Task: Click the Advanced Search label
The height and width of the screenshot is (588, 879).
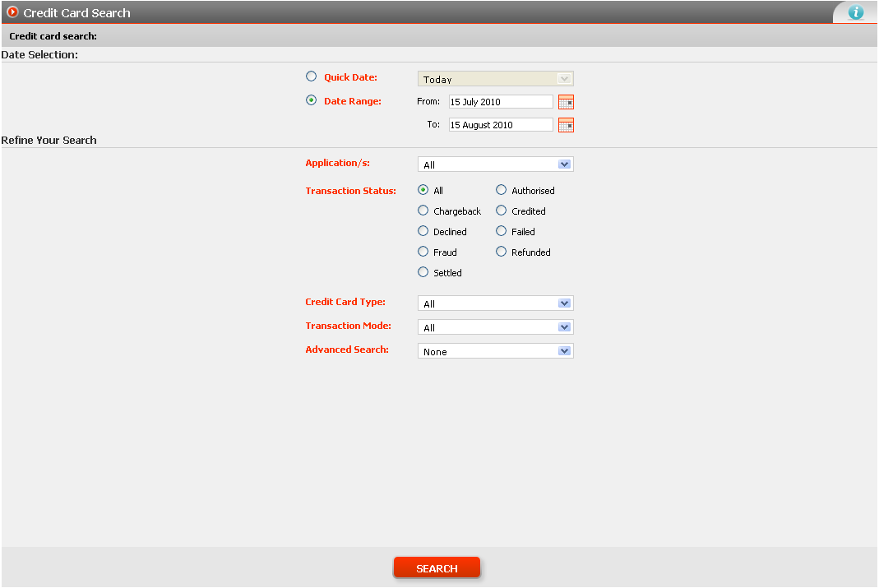Action: [347, 350]
